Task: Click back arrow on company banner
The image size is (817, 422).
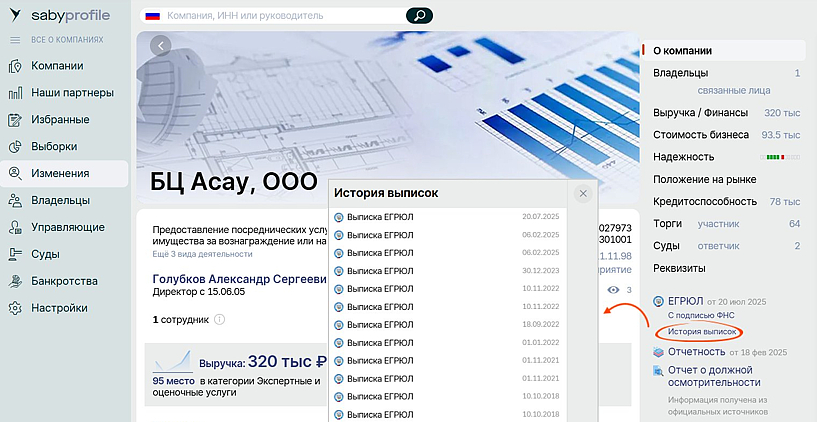Action: point(161,46)
